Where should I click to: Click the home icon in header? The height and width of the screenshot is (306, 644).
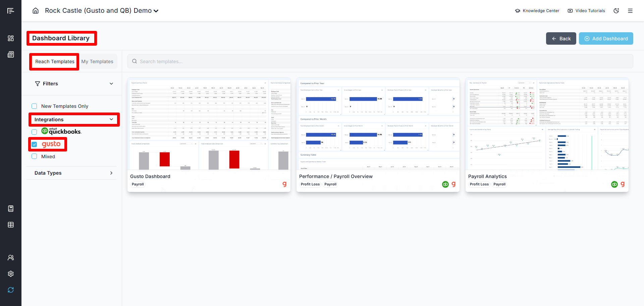(x=36, y=11)
